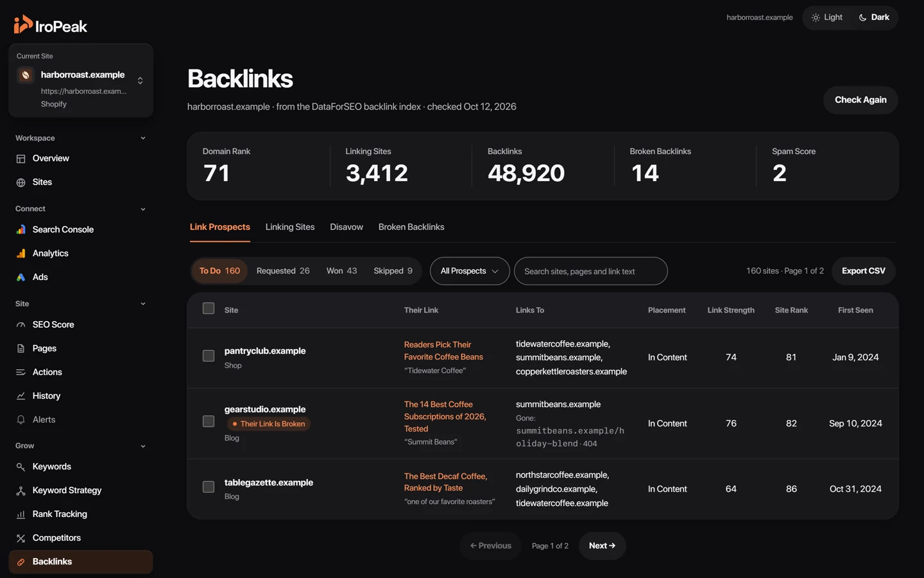Open Overview via its layout icon
Screen dimensions: 924x578
(21, 159)
